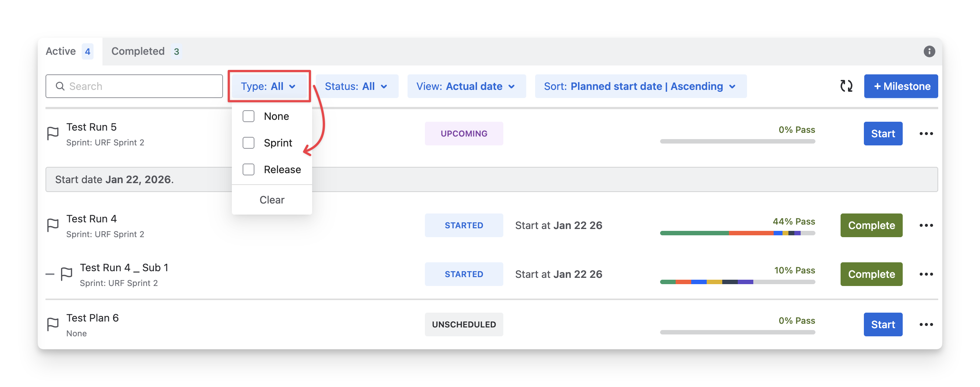Expand the Status: All dropdown

click(356, 86)
